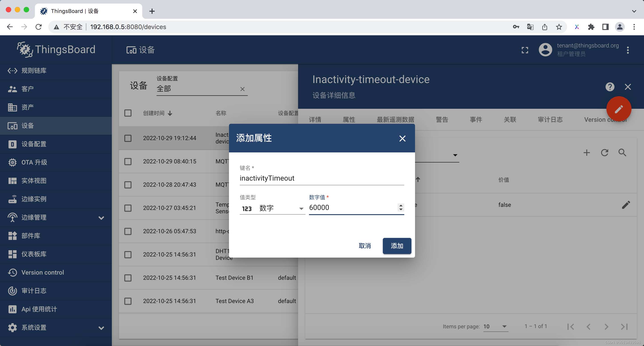Expand the 边缘管理 sidebar group
644x346 pixels.
(x=101, y=218)
